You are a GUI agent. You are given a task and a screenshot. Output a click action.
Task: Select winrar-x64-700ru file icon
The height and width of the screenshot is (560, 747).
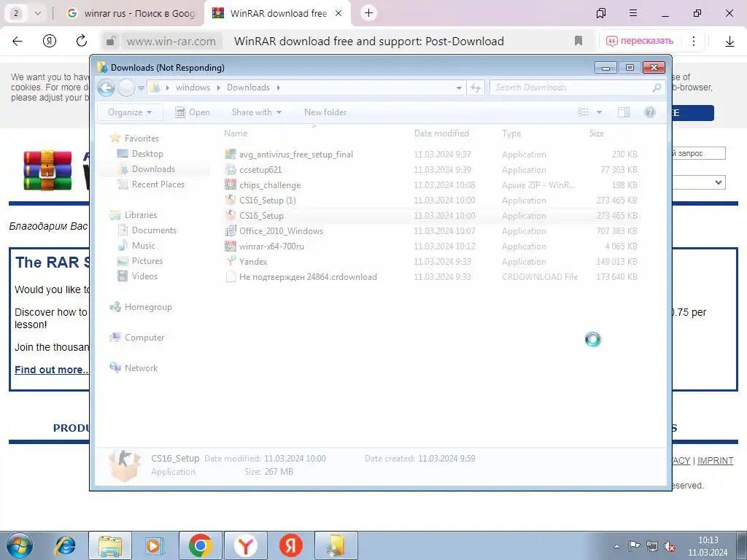coord(231,246)
